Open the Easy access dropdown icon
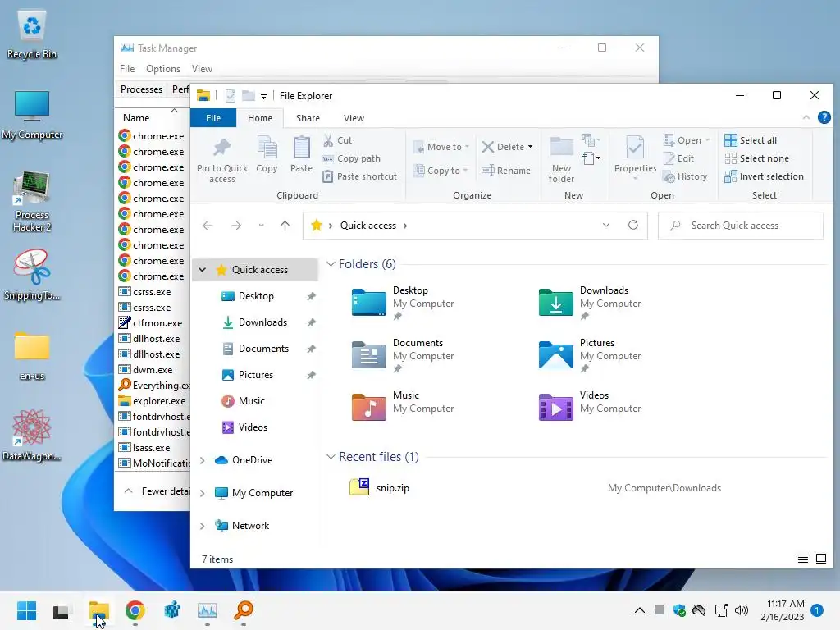Screen dimensions: 840x630 click(591, 158)
